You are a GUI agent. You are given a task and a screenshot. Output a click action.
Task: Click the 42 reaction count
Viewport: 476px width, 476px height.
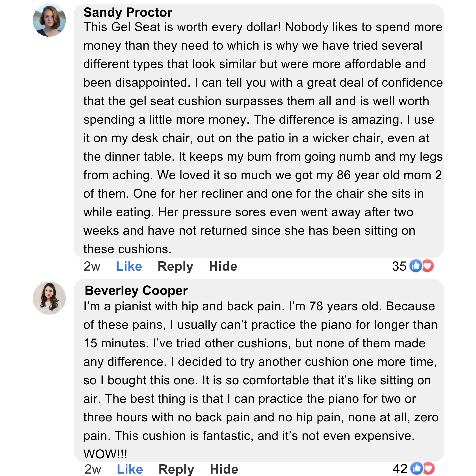[400, 469]
